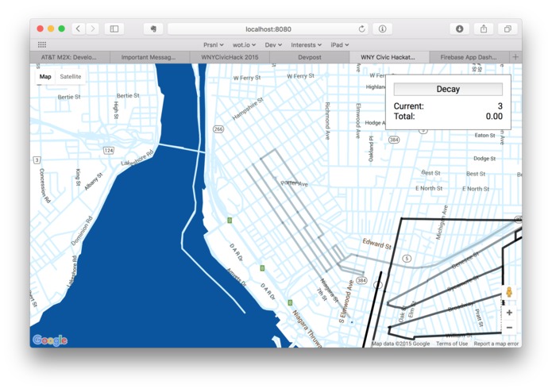Open Top Sites grid icon

[x=42, y=44]
